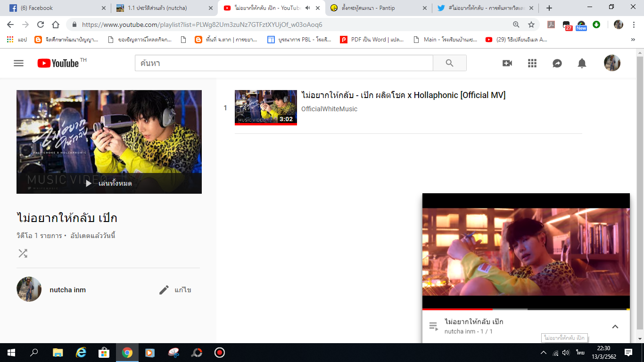Open the green download arrow extension
The height and width of the screenshot is (362, 644).
tap(596, 25)
